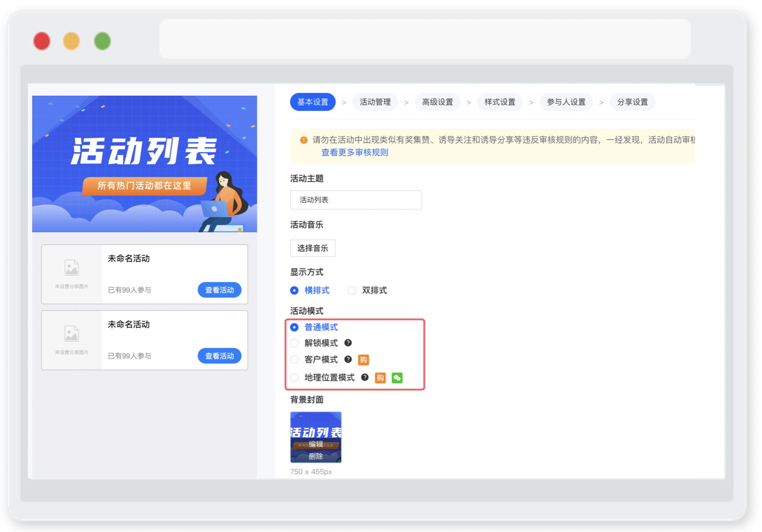Click help icon next to 地理位置模式
This screenshot has width=762, height=532.
365,377
